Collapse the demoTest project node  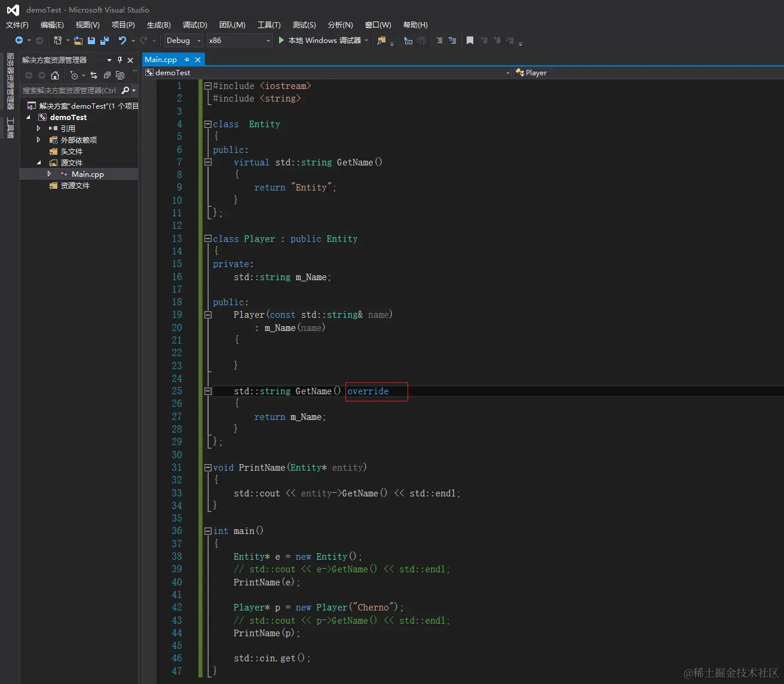click(28, 118)
